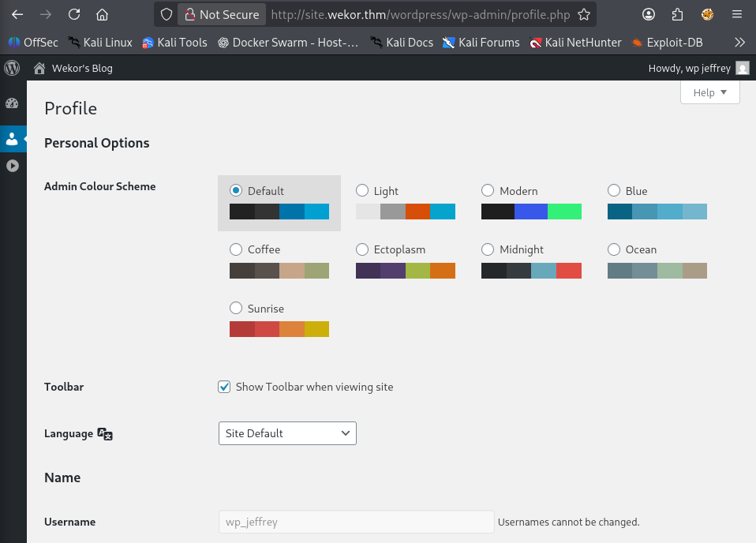
Task: Click the Not Secure lock indicator
Action: (x=222, y=14)
